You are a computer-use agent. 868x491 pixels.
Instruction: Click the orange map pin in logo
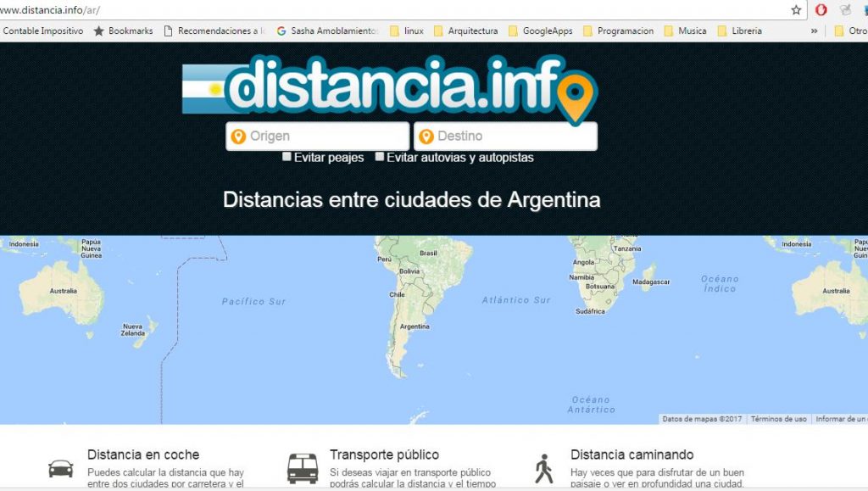click(x=576, y=98)
